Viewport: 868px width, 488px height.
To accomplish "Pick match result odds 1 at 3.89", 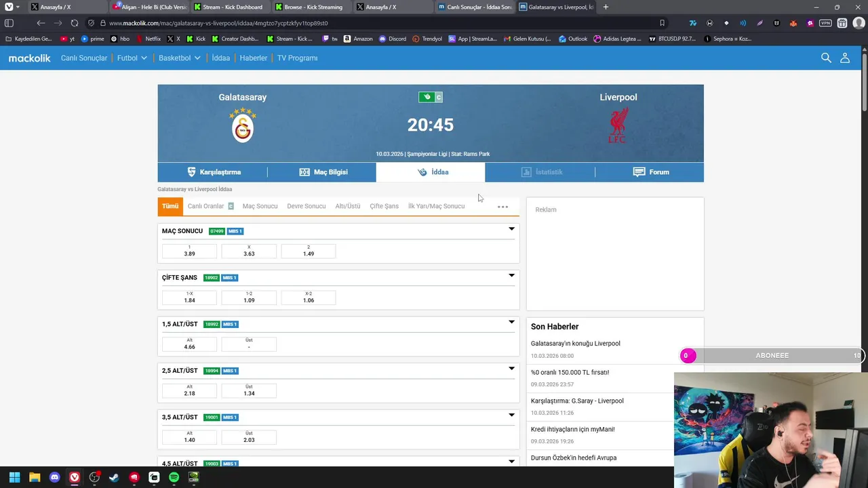I will click(x=189, y=251).
